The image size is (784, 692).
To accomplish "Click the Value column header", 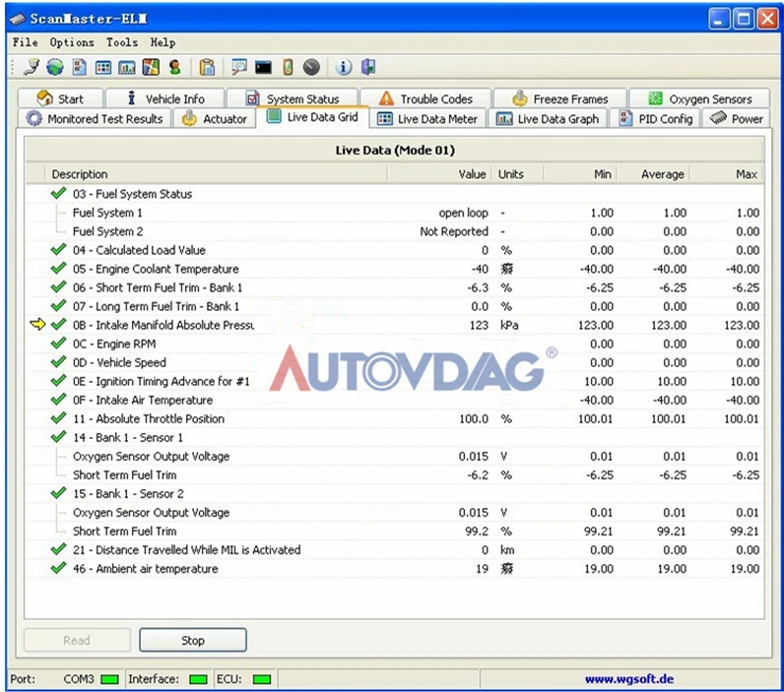I will click(x=439, y=174).
